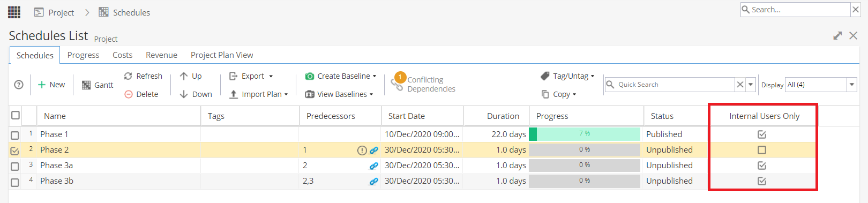This screenshot has height=203, width=868.
Task: Check the Phase 1 row checkbox
Action: click(x=15, y=136)
